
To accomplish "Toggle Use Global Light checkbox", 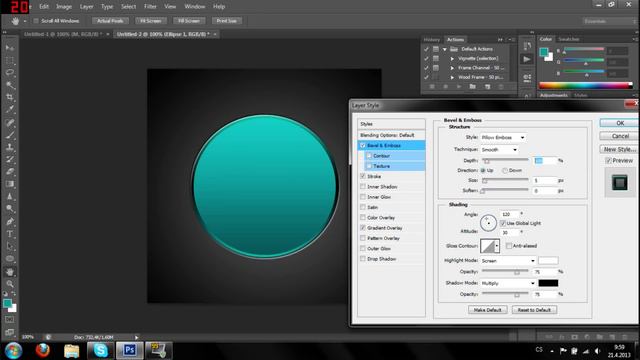I will tap(503, 223).
